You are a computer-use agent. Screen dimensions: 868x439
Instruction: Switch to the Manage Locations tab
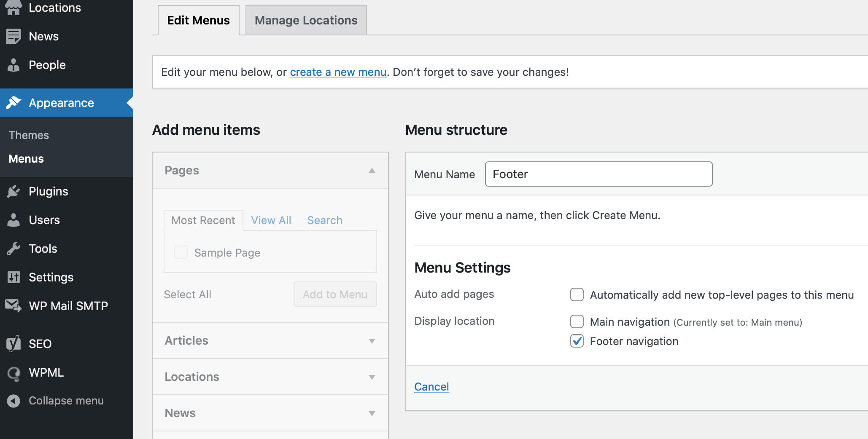click(306, 20)
